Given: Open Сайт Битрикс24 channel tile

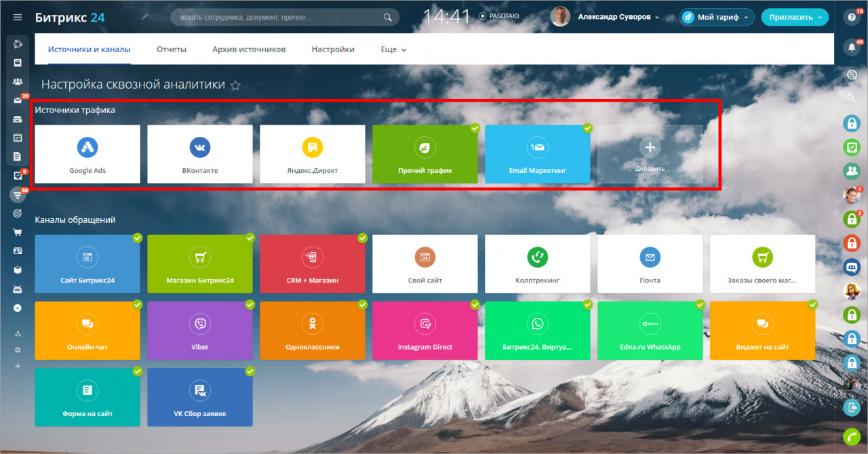Looking at the screenshot, I should click(87, 264).
